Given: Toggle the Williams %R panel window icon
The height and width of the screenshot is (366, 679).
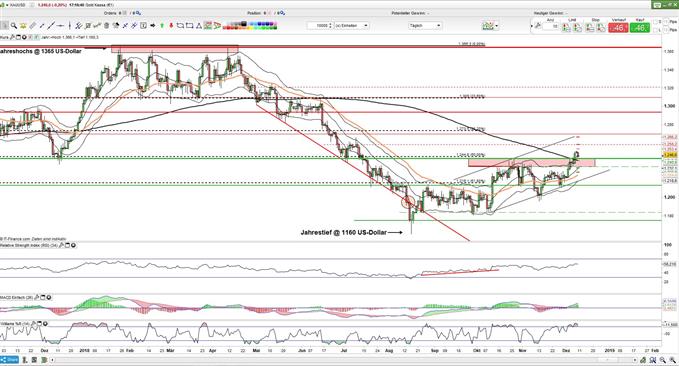Looking at the screenshot, I should 39,324.
